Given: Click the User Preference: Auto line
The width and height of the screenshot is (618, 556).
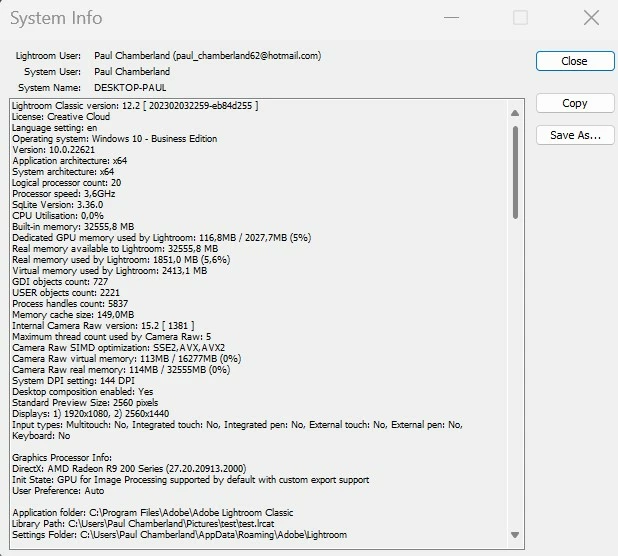Looking at the screenshot, I should point(58,491).
